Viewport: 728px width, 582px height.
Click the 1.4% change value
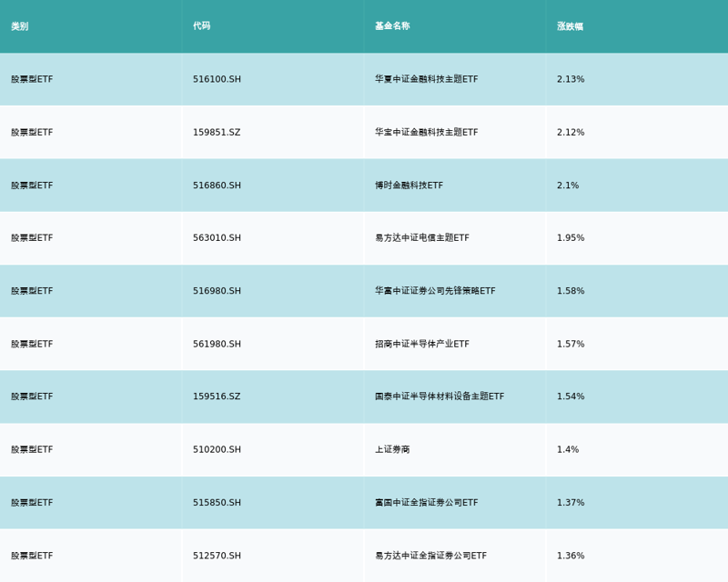[568, 449]
